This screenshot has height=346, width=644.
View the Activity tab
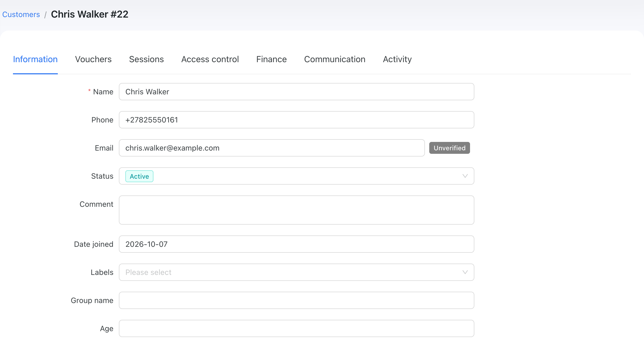coord(397,59)
